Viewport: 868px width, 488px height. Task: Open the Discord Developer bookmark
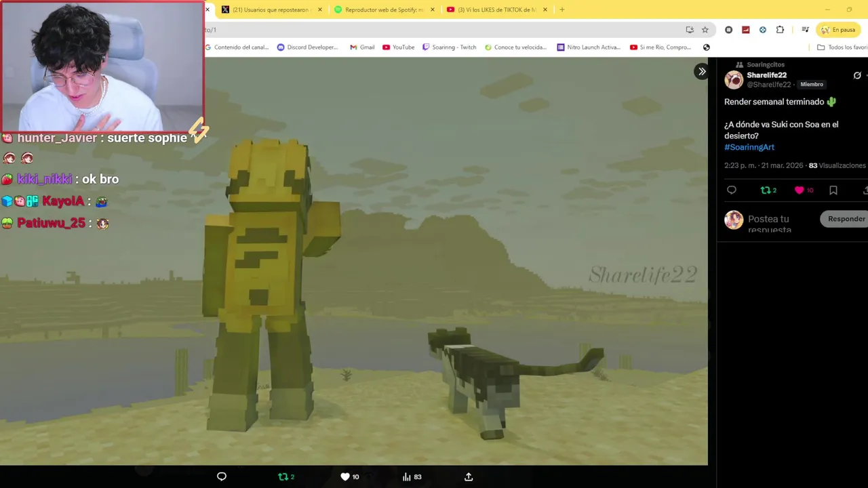(x=307, y=47)
